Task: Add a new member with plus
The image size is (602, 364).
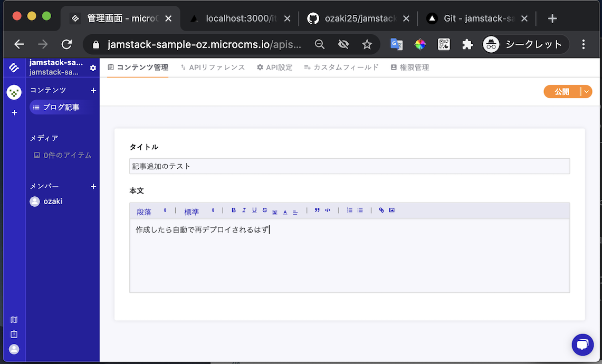Action: coord(93,187)
